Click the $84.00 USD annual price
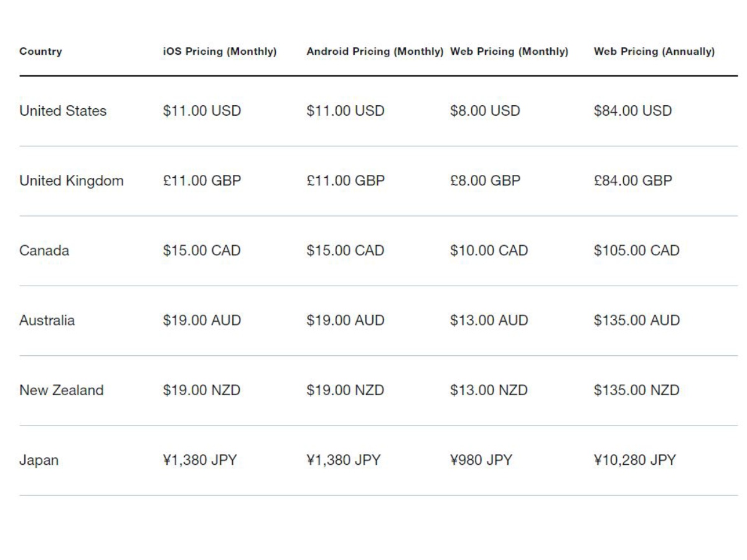Screen dimensions: 747x560 (x=633, y=111)
